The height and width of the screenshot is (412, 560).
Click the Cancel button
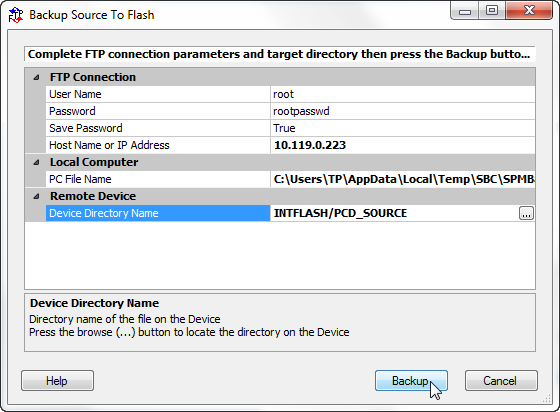point(501,381)
